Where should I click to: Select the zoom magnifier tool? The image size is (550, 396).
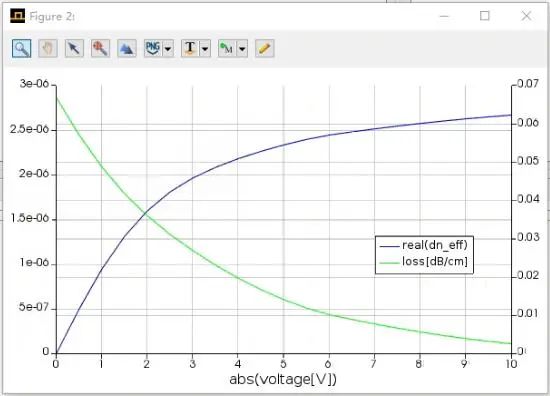click(22, 48)
